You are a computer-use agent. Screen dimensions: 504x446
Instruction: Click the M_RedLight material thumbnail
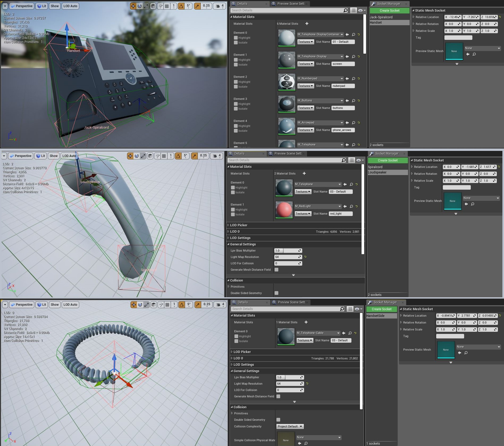pyautogui.click(x=284, y=210)
